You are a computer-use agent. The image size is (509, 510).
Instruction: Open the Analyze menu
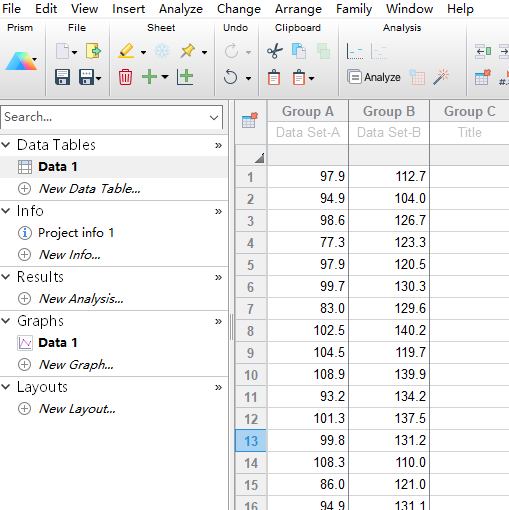pyautogui.click(x=181, y=9)
